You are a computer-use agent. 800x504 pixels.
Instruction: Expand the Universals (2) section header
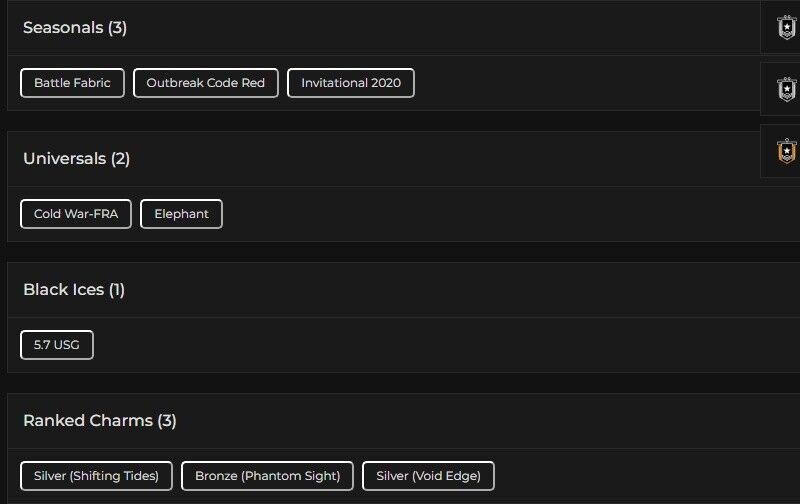pos(77,158)
